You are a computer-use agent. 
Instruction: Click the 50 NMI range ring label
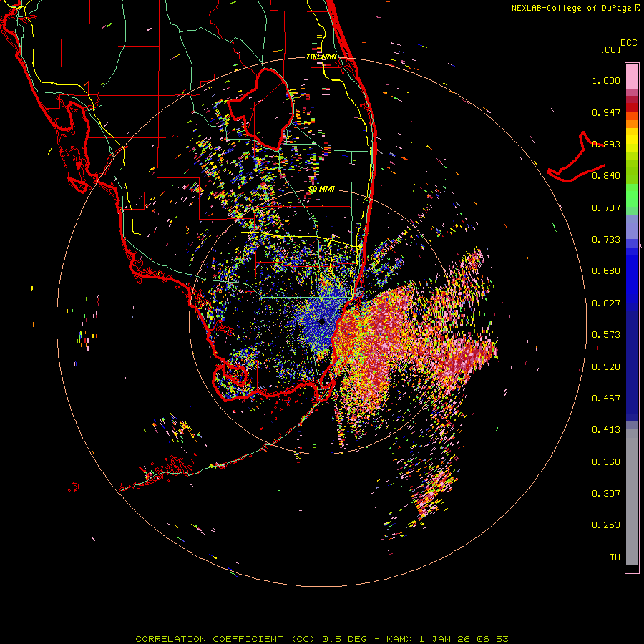(x=321, y=190)
